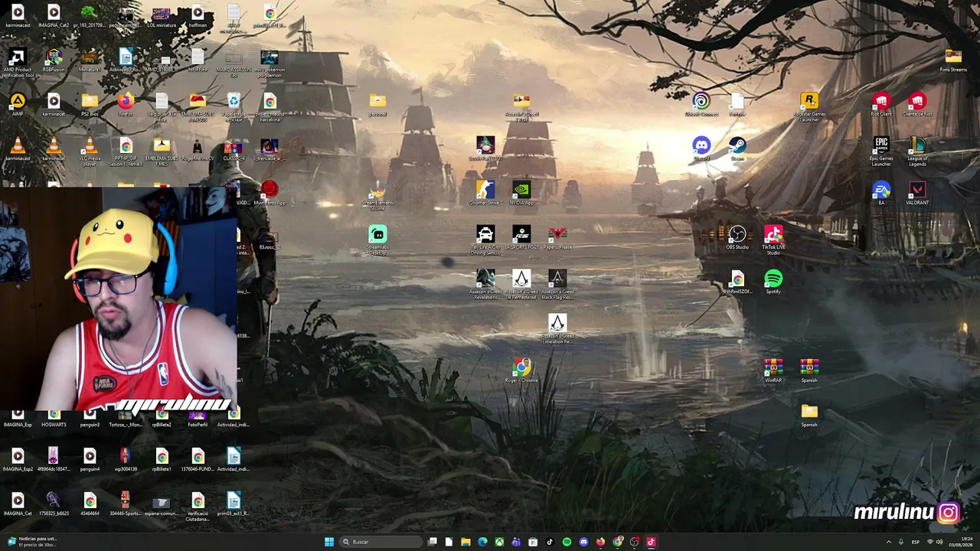
Task: Select the LOL miniatura image file
Action: click(x=162, y=15)
